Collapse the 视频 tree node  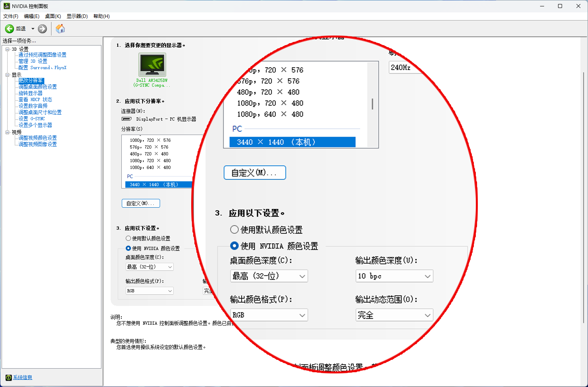7,132
